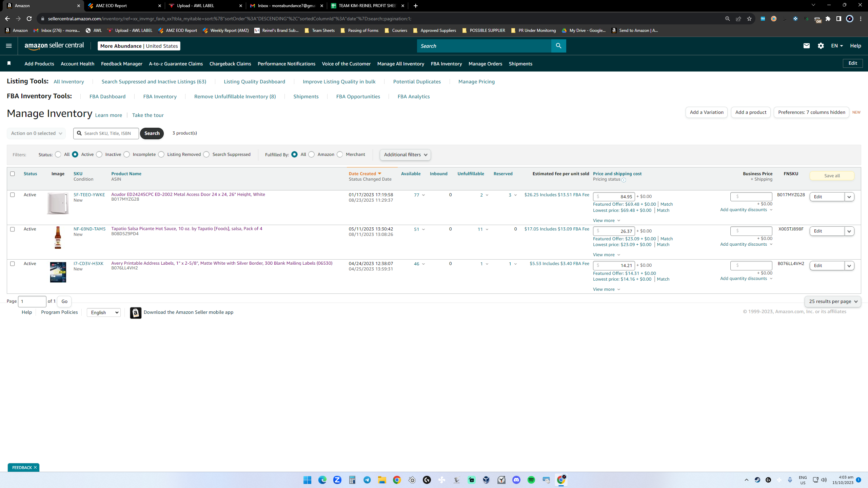
Task: Open the FBA Dashboard link
Action: [107, 97]
